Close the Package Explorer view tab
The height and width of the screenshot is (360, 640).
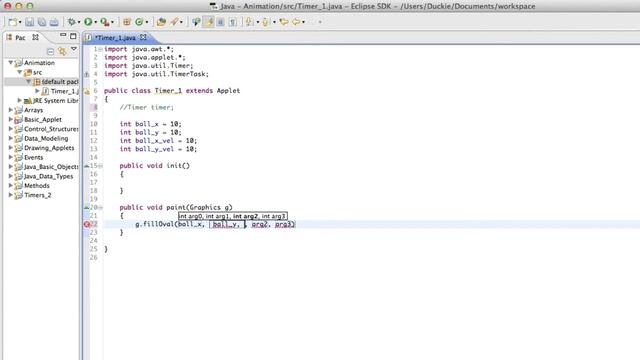coord(36,37)
